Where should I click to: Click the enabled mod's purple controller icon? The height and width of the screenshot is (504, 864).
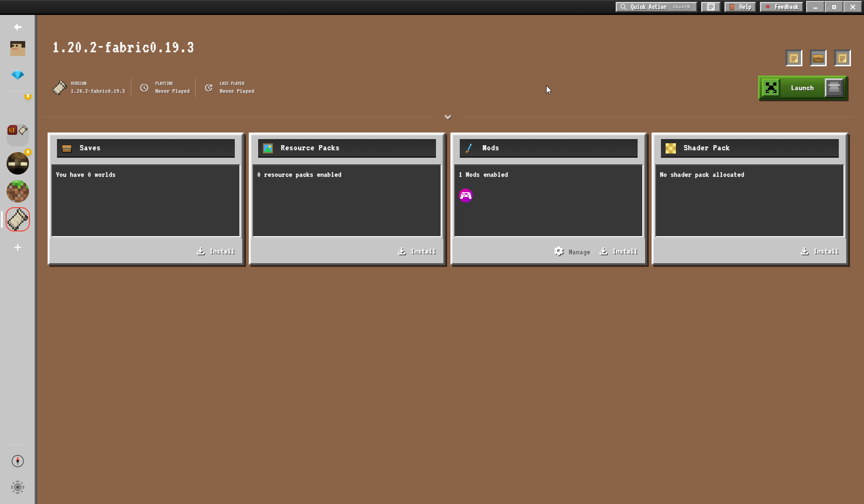[466, 195]
